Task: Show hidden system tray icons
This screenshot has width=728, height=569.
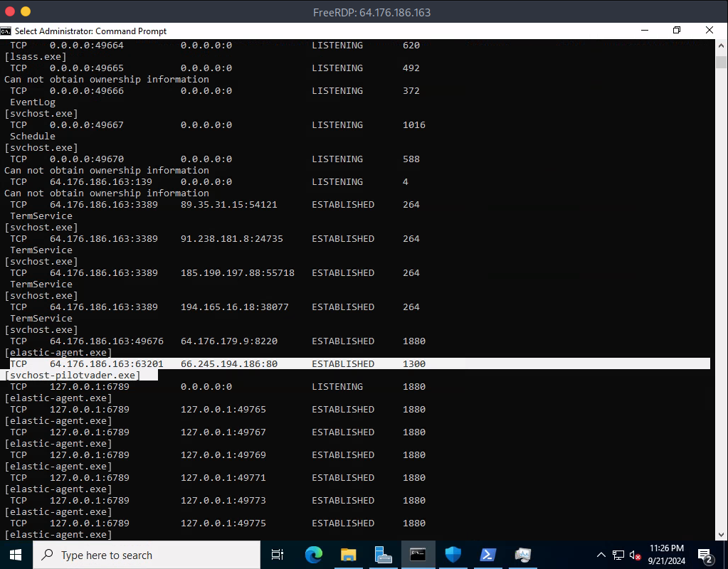Action: 601,555
